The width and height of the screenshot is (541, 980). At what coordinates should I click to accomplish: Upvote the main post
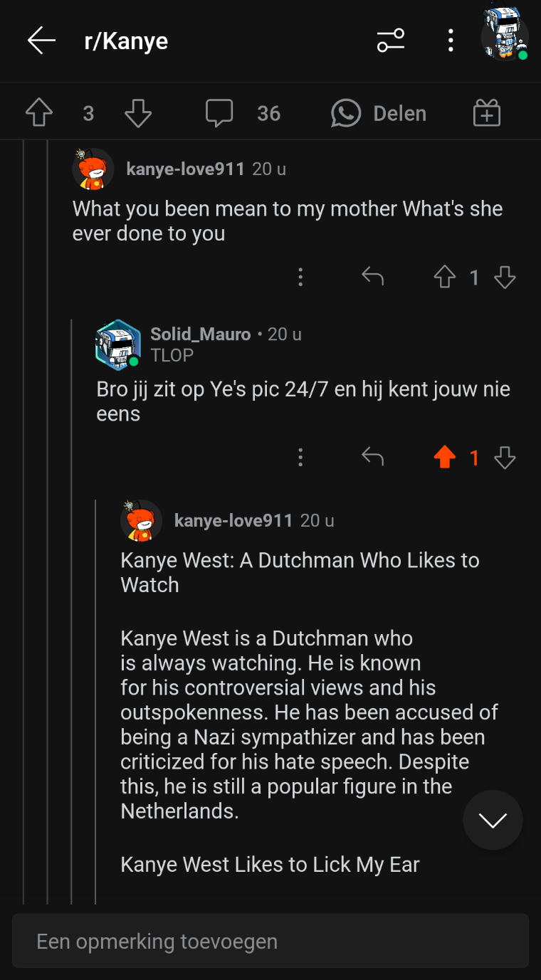pos(39,113)
